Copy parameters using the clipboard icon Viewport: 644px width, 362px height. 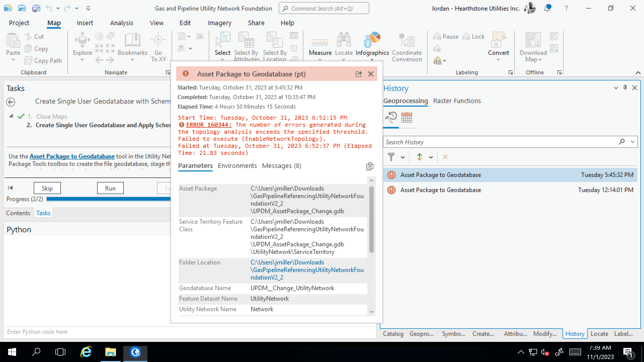[x=370, y=166]
